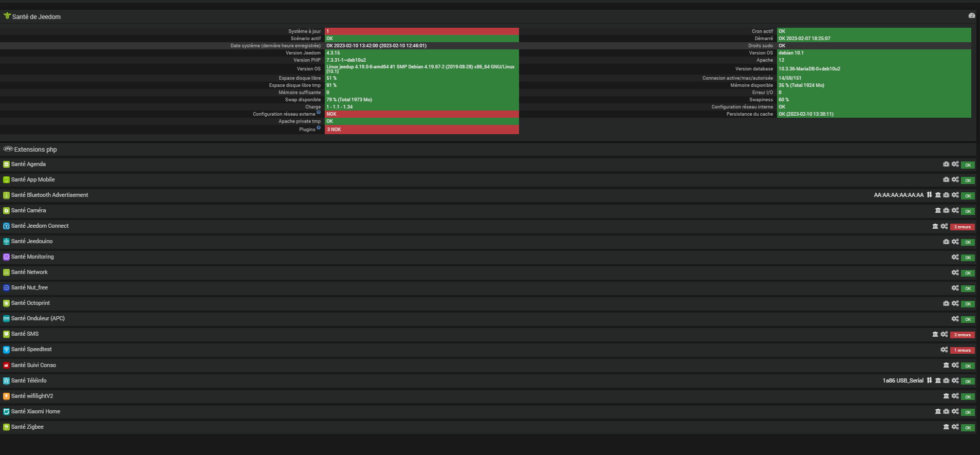Image resolution: width=980 pixels, height=455 pixels.
Task: Click the building icon in Santé wifilightV2 row
Action: pos(946,396)
